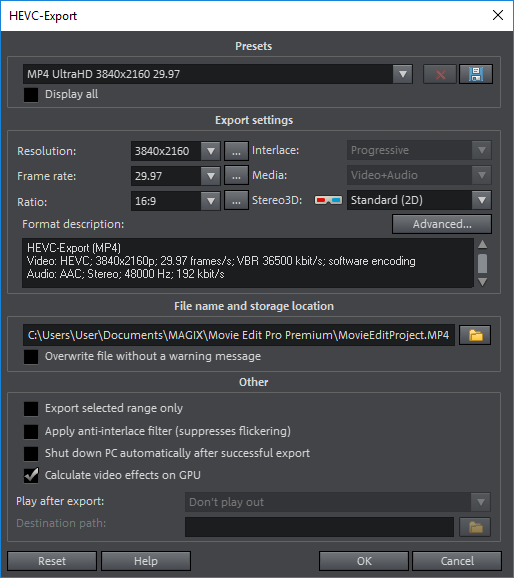Click the Reset button
The height and width of the screenshot is (578, 514).
point(52,561)
